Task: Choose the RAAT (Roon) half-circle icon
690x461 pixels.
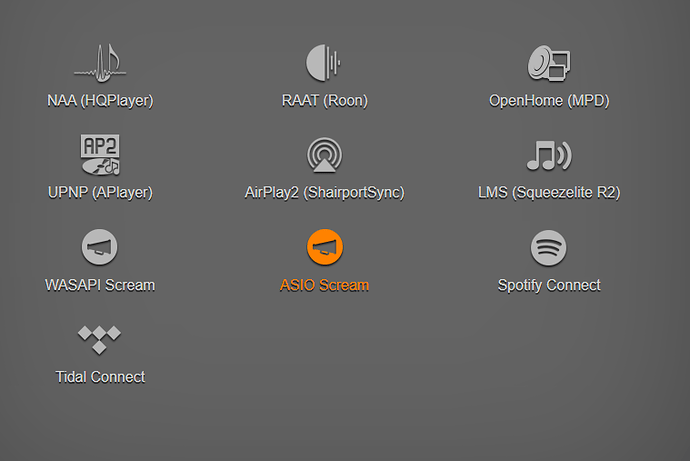Action: click(323, 63)
